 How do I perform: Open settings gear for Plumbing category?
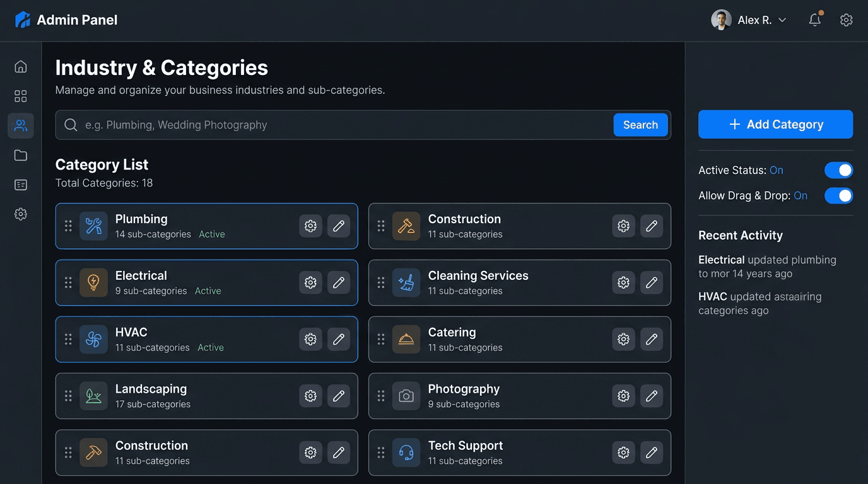[310, 226]
